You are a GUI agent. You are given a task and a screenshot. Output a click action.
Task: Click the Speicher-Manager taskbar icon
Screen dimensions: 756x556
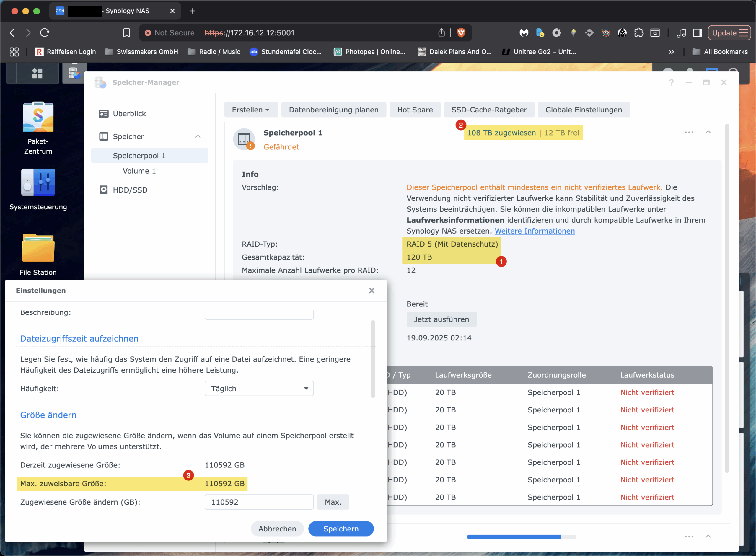tap(74, 73)
